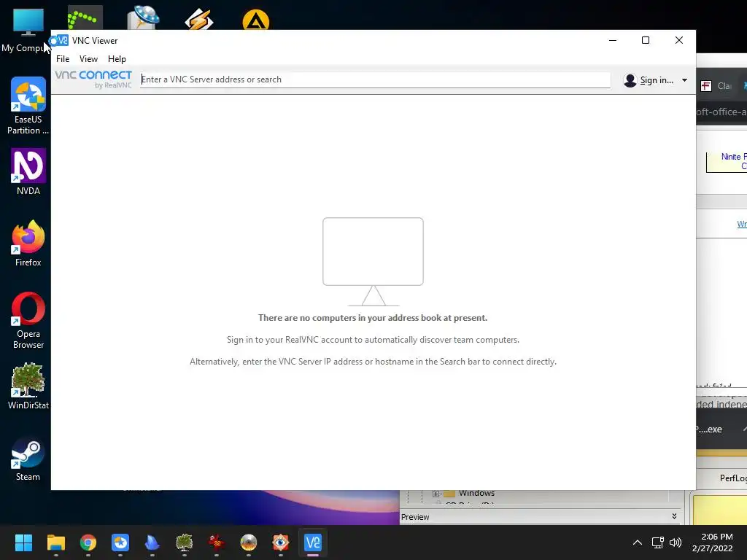Open File Explorer from the taskbar
The width and height of the screenshot is (747, 560).
[x=55, y=542]
